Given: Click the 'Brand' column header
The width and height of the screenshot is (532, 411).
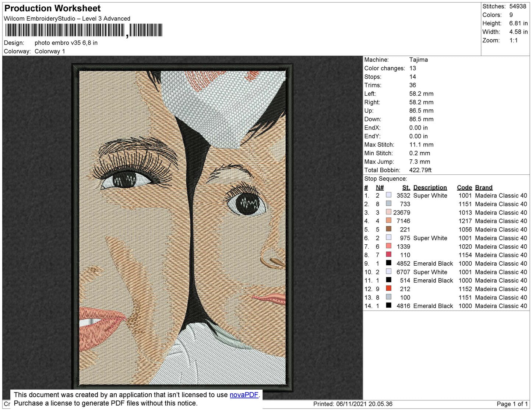Looking at the screenshot, I should 484,187.
